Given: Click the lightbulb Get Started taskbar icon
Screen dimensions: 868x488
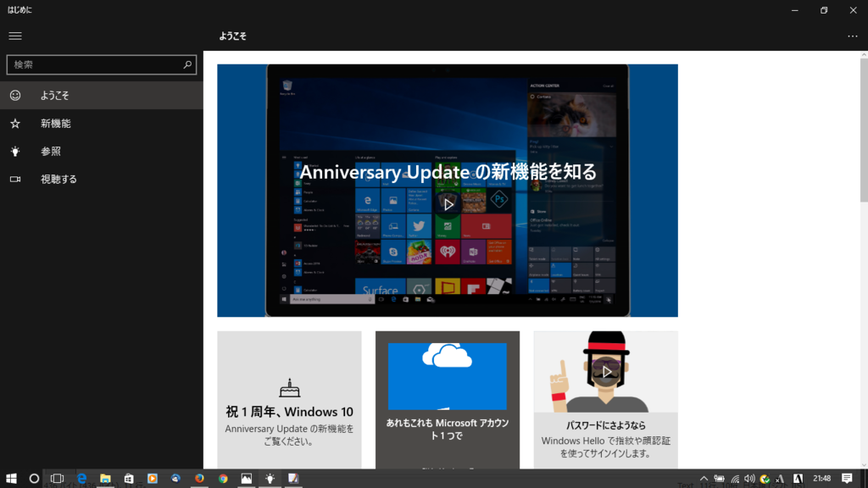Looking at the screenshot, I should click(270, 479).
